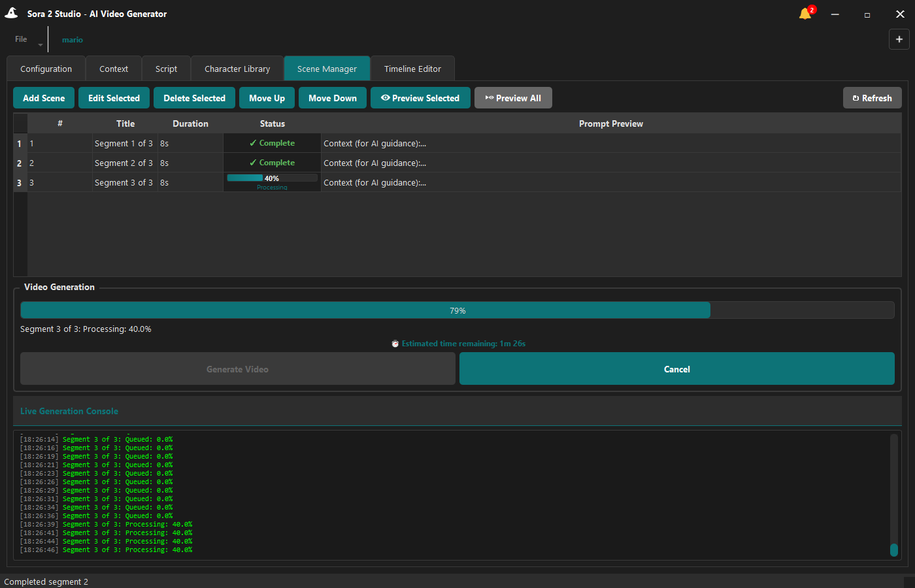Screen dimensions: 915x588
Task: Click the console's vertical scrollbar thumb
Action: (x=894, y=550)
